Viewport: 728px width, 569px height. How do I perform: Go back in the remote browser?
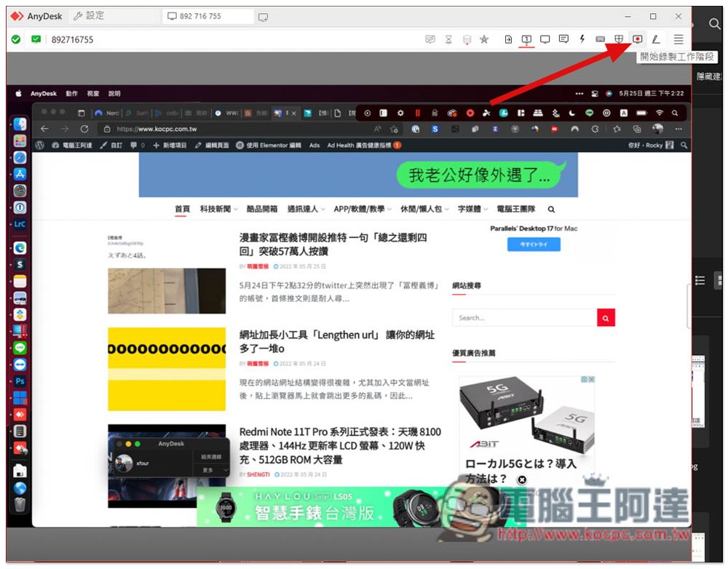44,129
